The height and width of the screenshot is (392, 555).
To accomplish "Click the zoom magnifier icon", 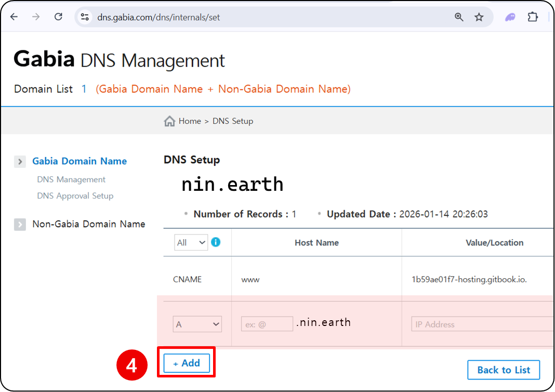I will (459, 17).
